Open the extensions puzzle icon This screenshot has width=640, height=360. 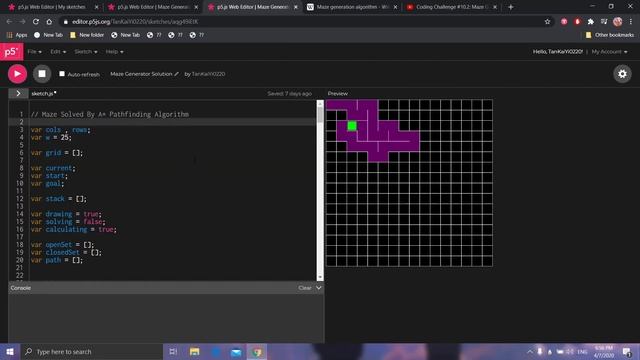(591, 22)
